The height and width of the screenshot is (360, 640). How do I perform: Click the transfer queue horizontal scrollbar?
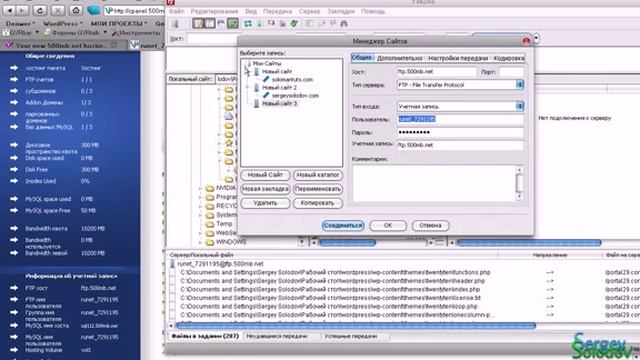356,326
